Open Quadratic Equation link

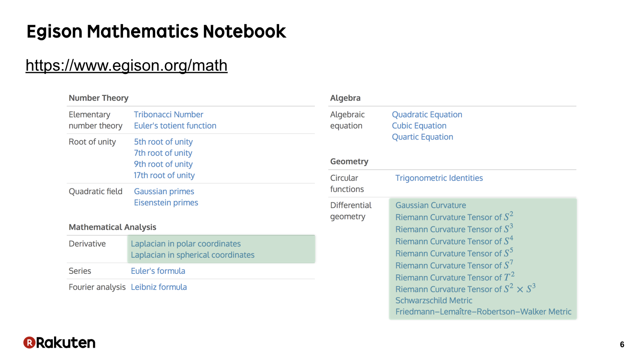click(427, 115)
